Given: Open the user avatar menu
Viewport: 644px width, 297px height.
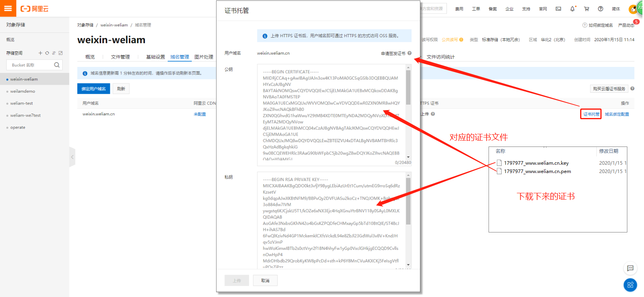Looking at the screenshot, I should pos(634,9).
